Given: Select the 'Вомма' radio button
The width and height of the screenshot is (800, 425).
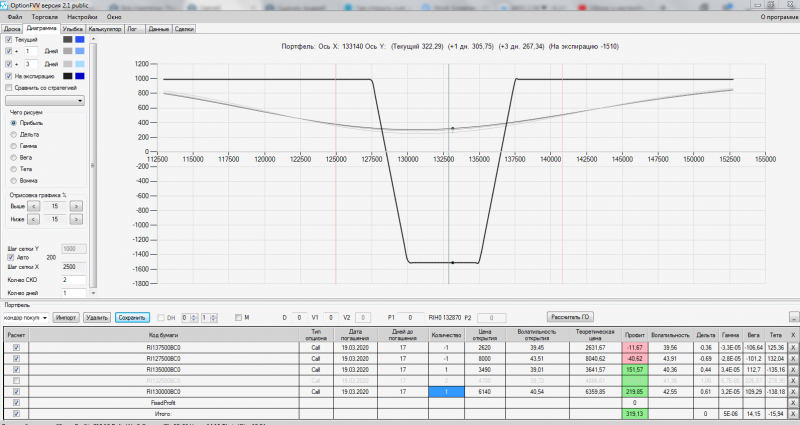Looking at the screenshot, I should (x=14, y=181).
